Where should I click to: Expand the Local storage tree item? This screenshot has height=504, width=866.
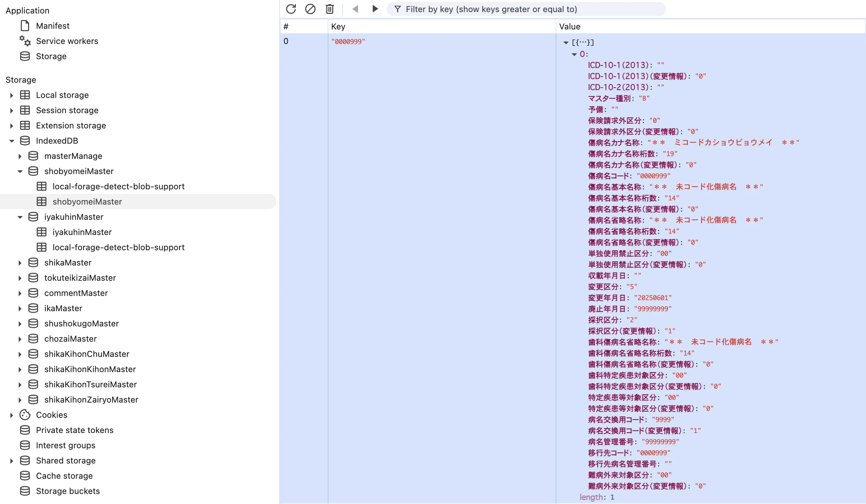click(12, 95)
